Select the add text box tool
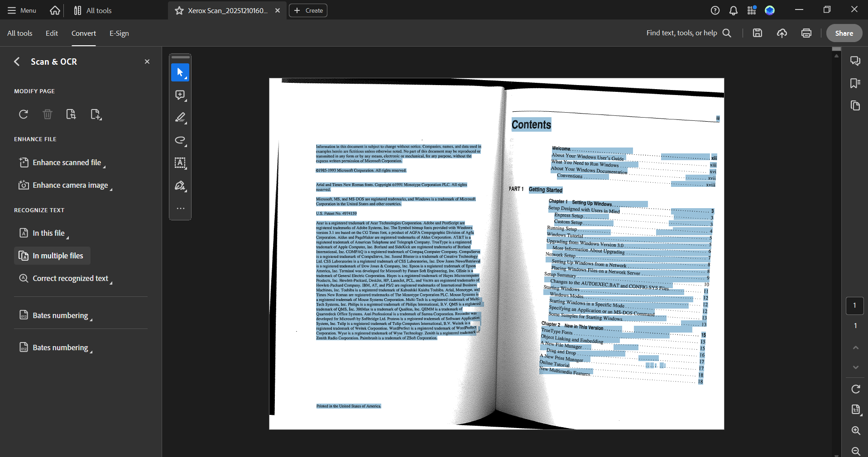The image size is (868, 457). point(180,163)
